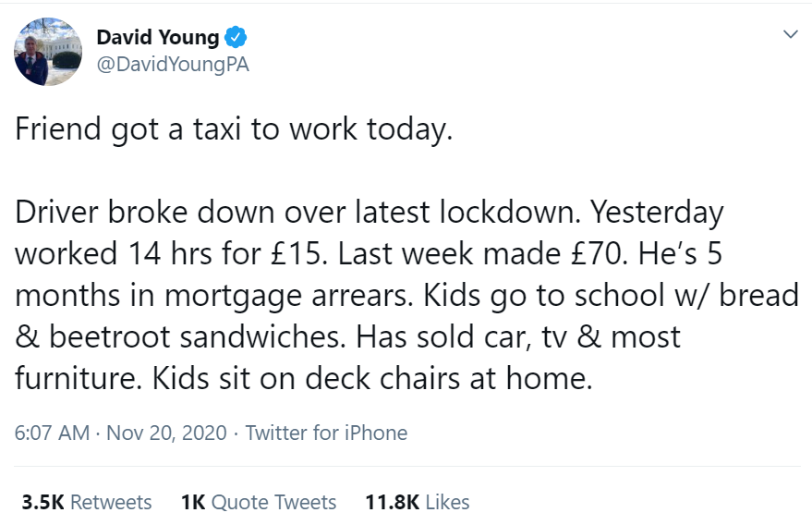
Task: Click the 11.8K like count number
Action: (393, 502)
